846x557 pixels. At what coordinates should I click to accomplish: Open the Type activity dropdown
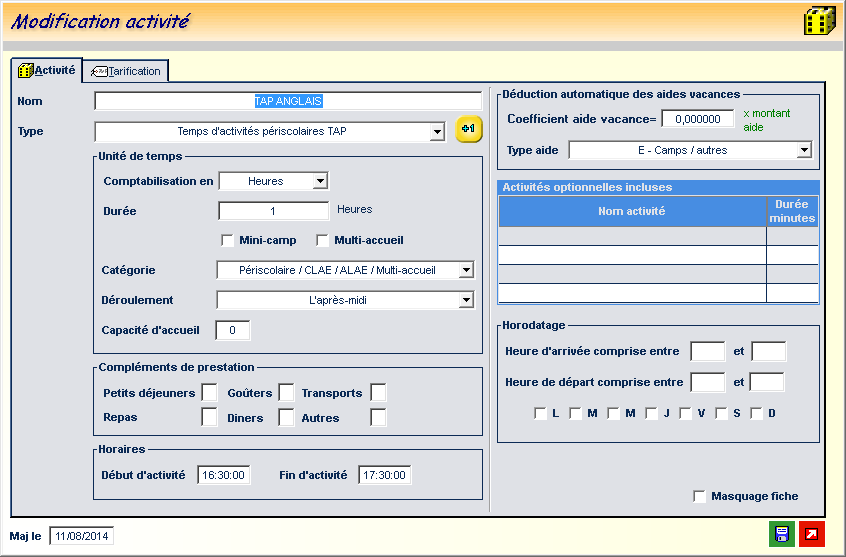pos(436,132)
